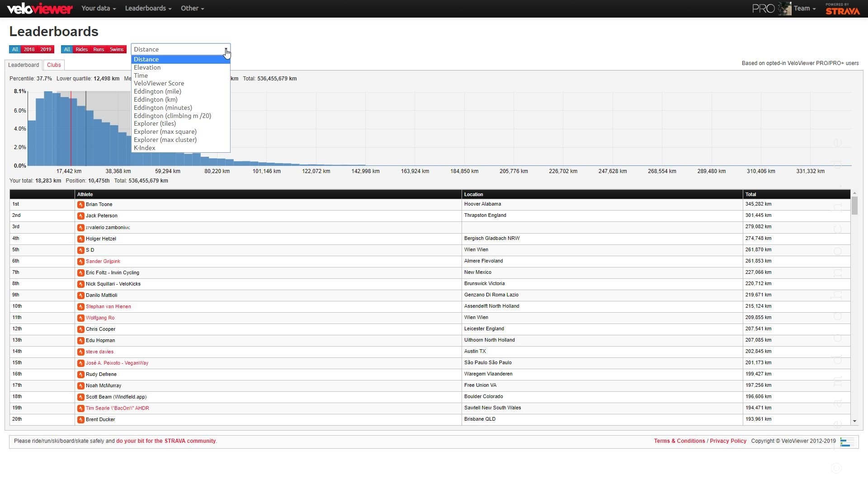Click the Strava icon beside Jack Peterson

(80, 216)
